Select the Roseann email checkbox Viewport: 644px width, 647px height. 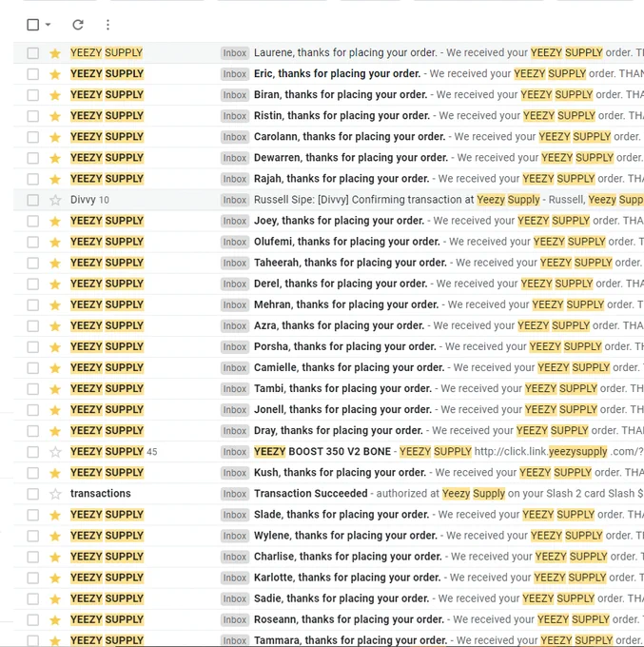click(x=33, y=619)
